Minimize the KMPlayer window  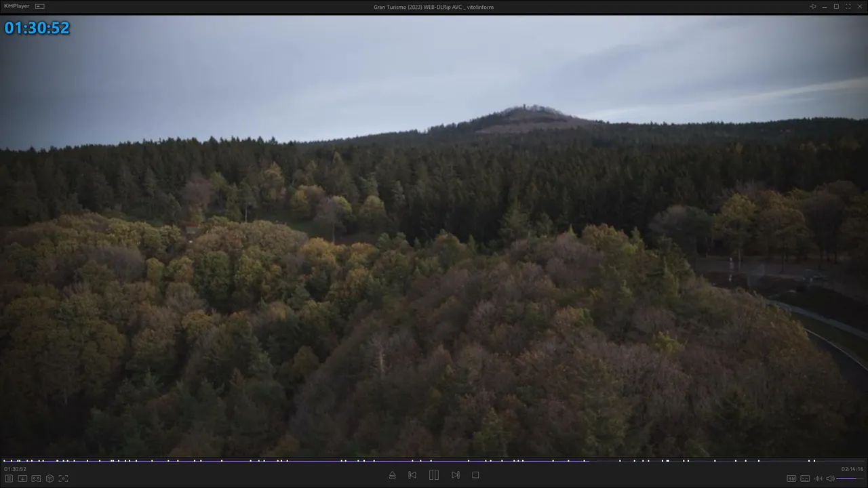[x=825, y=6]
